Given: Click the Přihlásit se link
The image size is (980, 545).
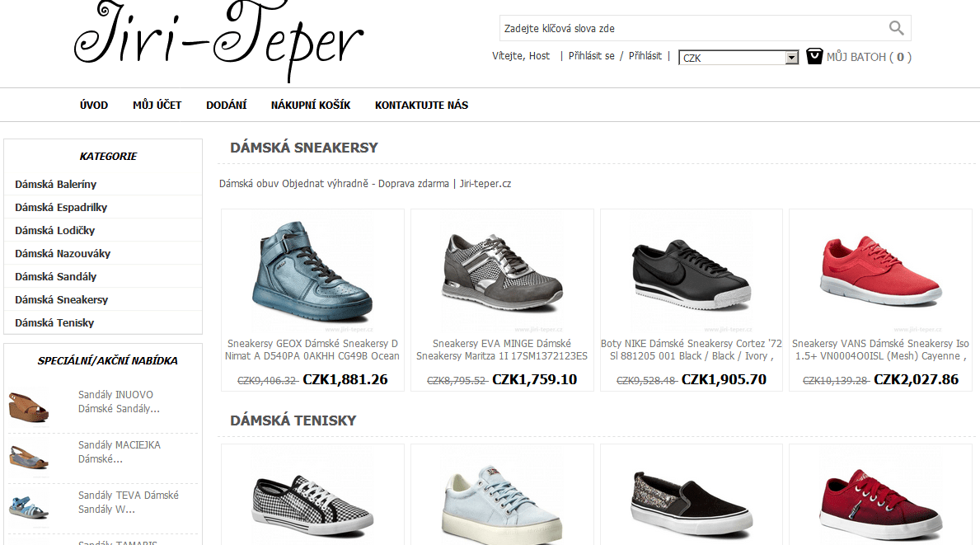Looking at the screenshot, I should click(591, 55).
